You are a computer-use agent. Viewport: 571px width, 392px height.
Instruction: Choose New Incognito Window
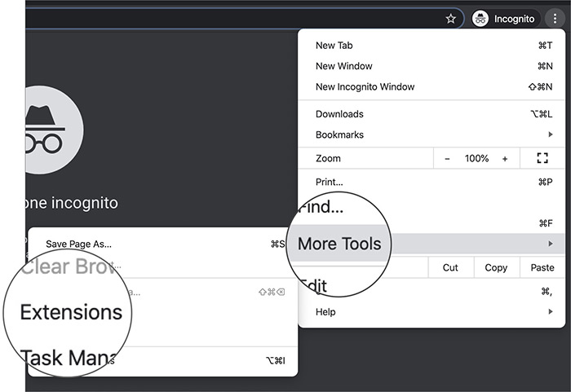365,86
